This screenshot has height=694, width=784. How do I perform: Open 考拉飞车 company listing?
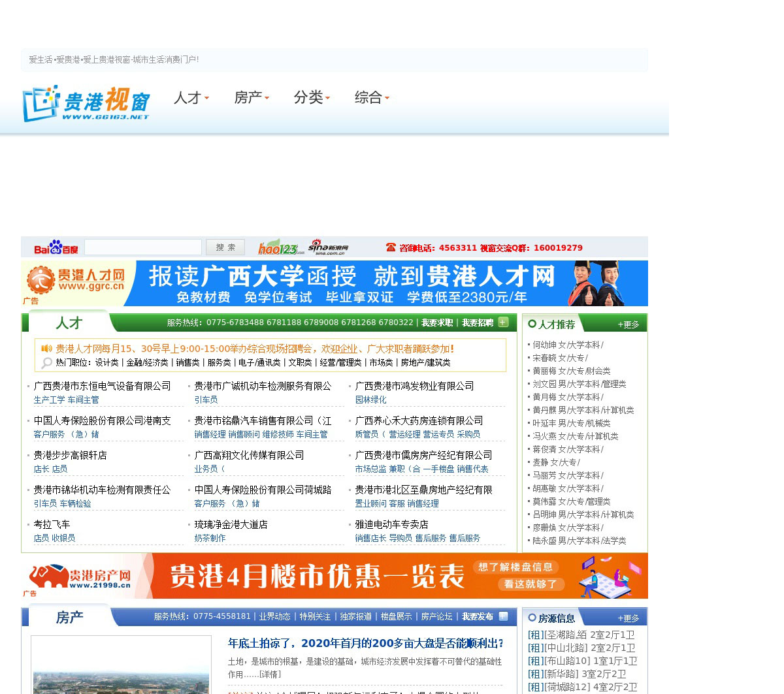pyautogui.click(x=52, y=525)
